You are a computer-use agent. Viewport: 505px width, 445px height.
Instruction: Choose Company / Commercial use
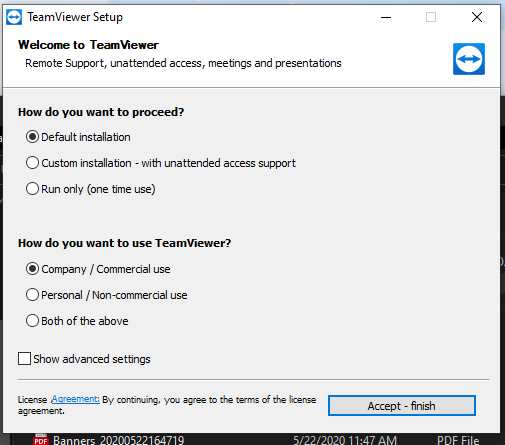pos(32,269)
